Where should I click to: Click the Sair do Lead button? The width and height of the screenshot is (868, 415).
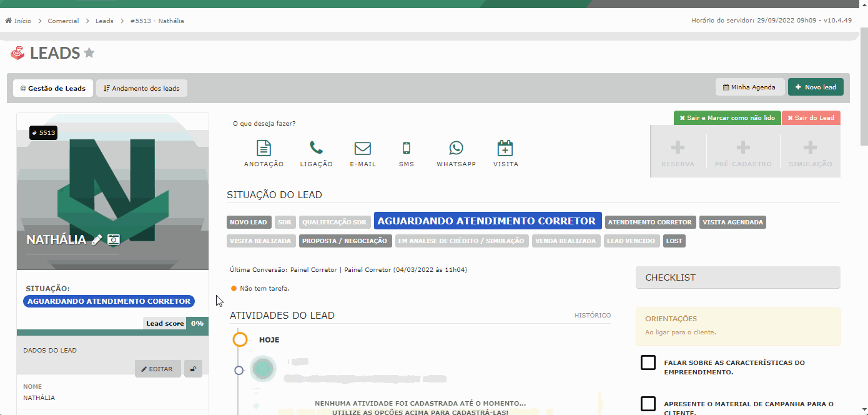(x=811, y=117)
